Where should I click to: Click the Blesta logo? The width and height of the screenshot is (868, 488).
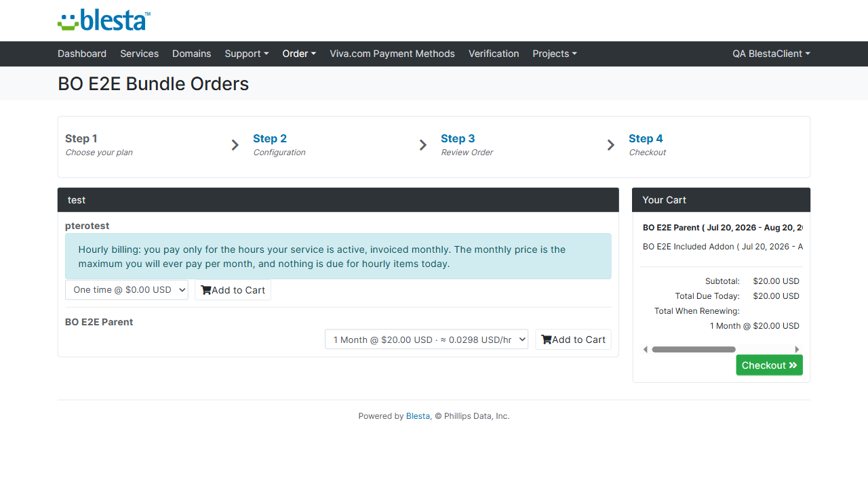[104, 20]
